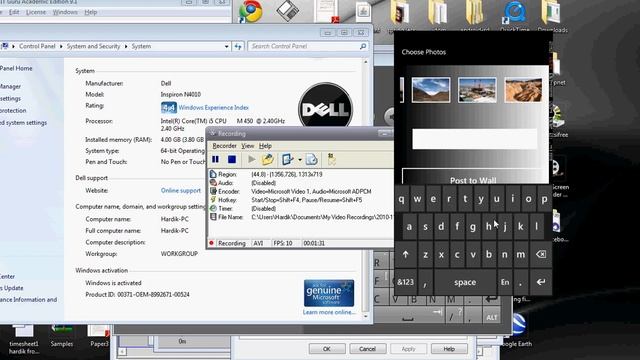The height and width of the screenshot is (360, 640).
Task: Open the Help menu in Recording window
Action: 265,146
